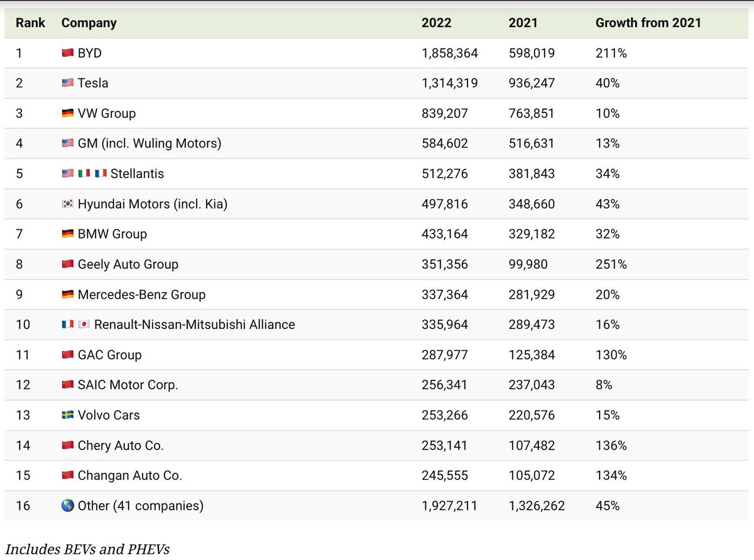Select the SAIC Motor Corp. name
754x560 pixels.
(x=128, y=385)
